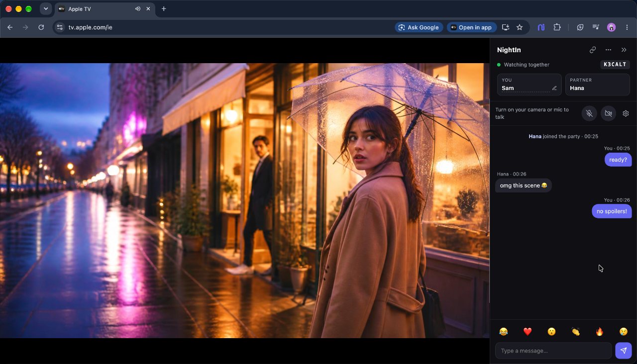This screenshot has height=364, width=637.
Task: Click the "ready?" chat bubble
Action: pos(618,160)
